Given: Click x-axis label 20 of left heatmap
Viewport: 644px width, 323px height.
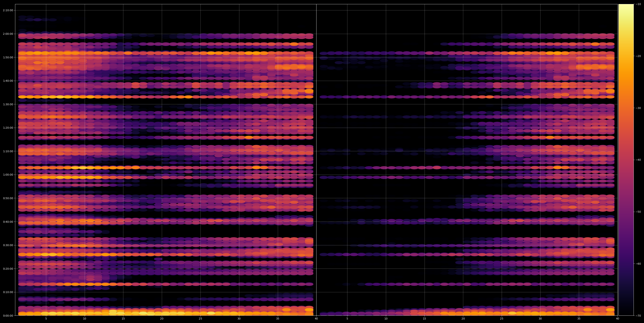Looking at the screenshot, I should (162, 319).
